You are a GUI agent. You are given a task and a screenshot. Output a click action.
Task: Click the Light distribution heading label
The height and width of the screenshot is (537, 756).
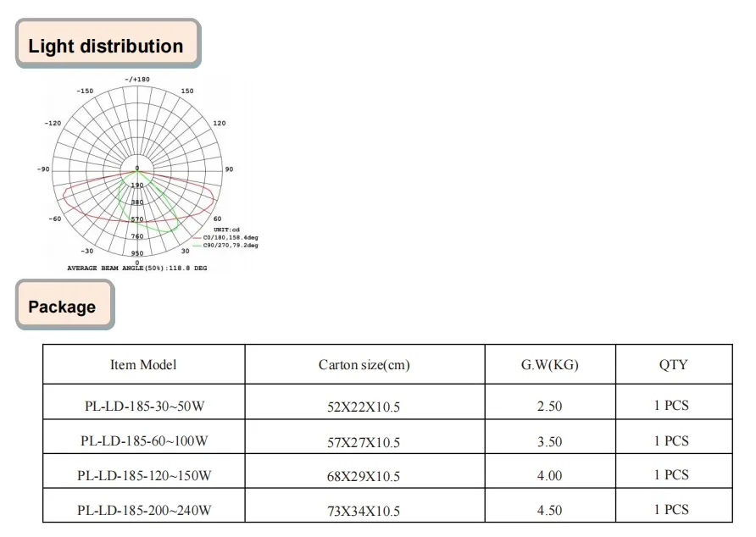(x=106, y=47)
